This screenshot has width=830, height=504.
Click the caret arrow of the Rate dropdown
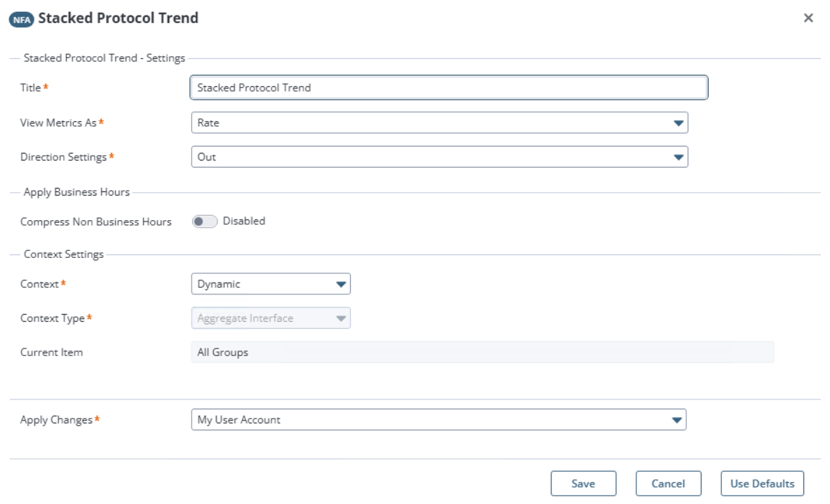pyautogui.click(x=678, y=123)
